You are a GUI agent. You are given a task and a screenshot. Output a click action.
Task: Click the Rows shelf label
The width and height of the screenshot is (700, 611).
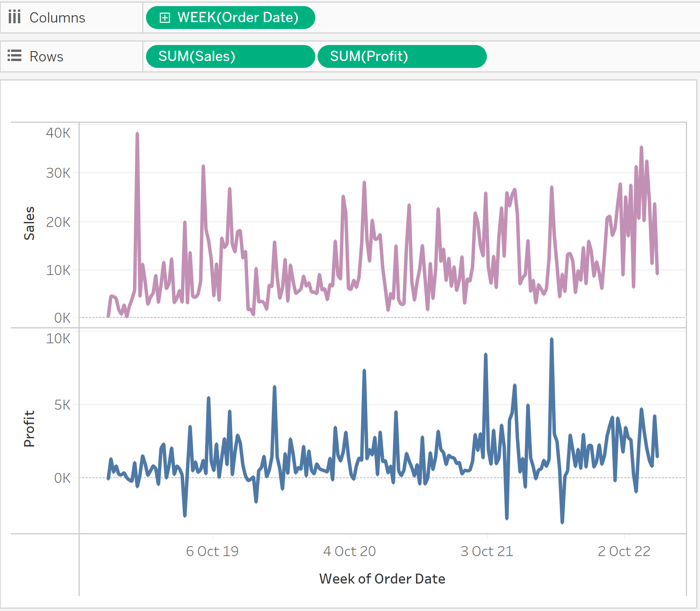tap(46, 56)
